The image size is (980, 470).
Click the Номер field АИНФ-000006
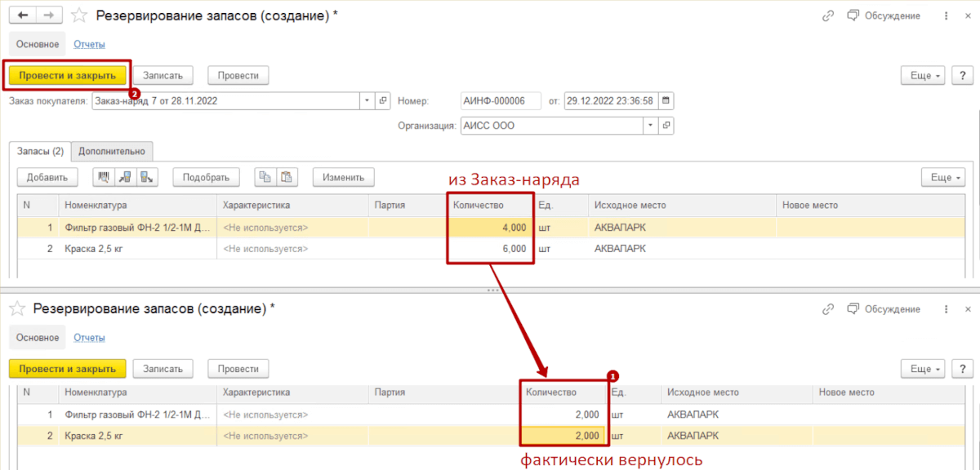pyautogui.click(x=501, y=101)
